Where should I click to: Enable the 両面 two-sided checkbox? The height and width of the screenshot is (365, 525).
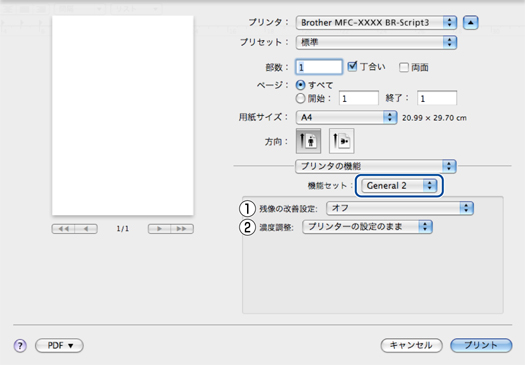404,67
